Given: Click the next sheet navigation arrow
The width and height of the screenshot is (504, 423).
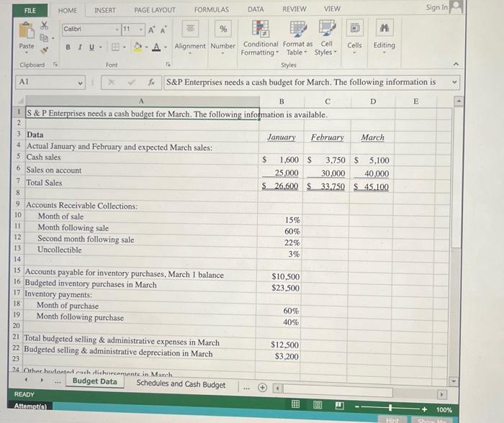Looking at the screenshot, I should (42, 381).
